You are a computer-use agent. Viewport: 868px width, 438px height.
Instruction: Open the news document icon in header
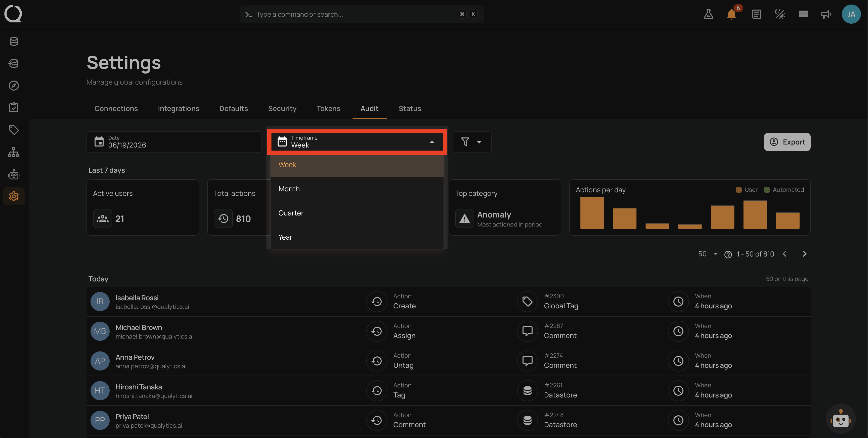pos(756,14)
